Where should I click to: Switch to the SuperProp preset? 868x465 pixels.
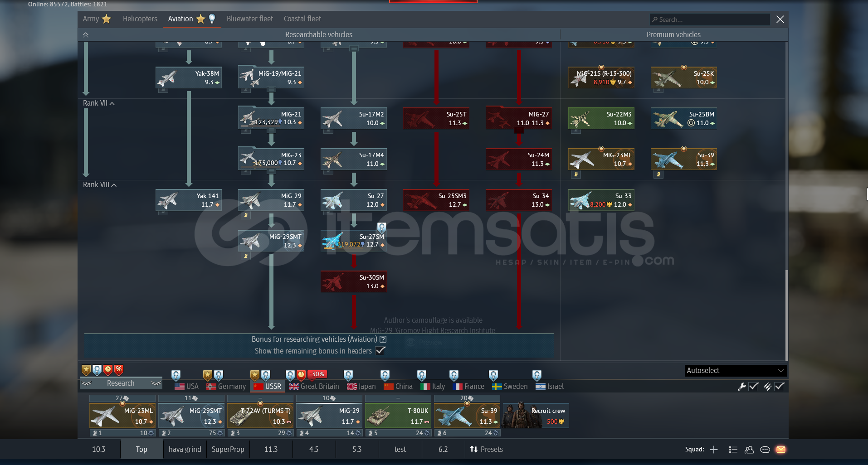pyautogui.click(x=228, y=450)
